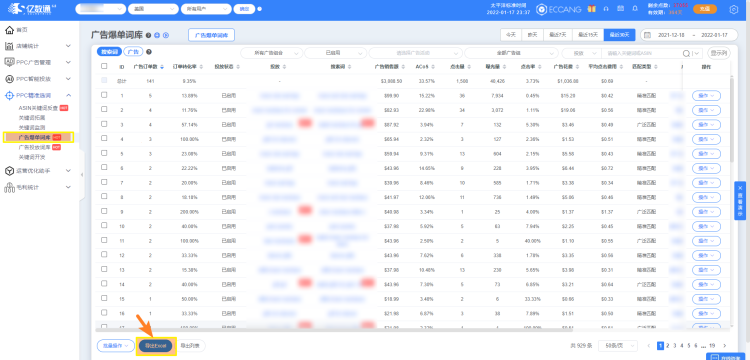The width and height of the screenshot is (750, 360).
Task: Select the 昨天 date range tab
Action: (532, 35)
